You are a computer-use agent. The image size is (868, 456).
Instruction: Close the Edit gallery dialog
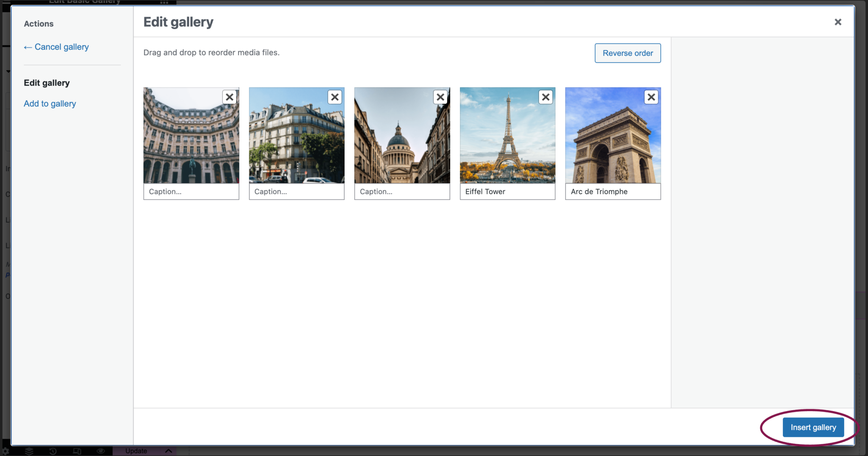pyautogui.click(x=837, y=22)
